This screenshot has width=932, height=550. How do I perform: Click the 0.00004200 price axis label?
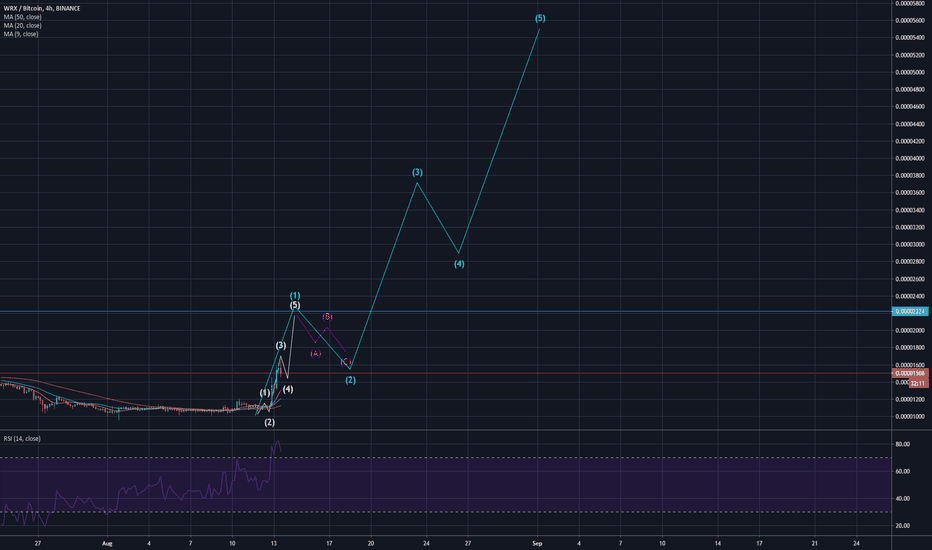coord(910,141)
